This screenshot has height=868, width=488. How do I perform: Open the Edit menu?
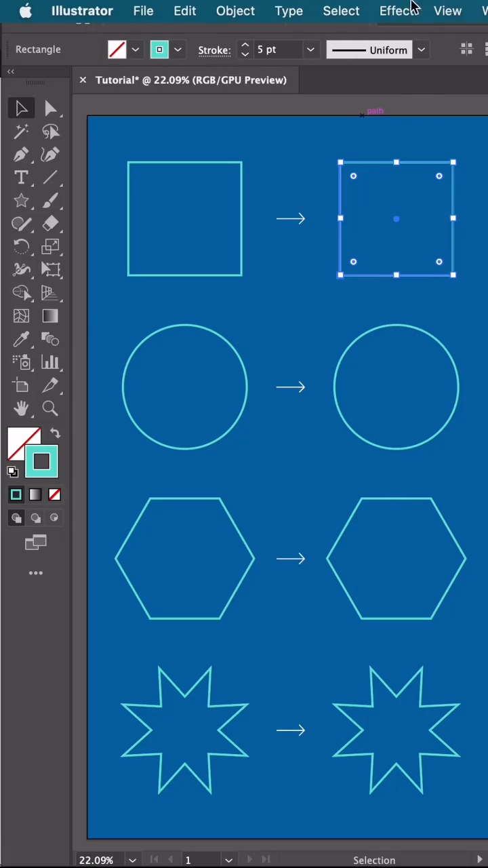point(185,11)
